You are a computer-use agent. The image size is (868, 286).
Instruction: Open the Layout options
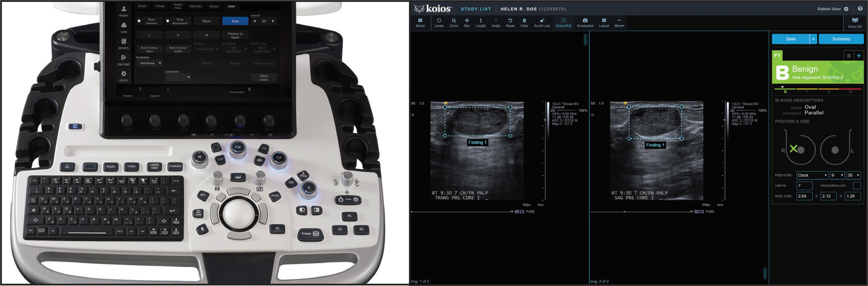click(x=604, y=23)
